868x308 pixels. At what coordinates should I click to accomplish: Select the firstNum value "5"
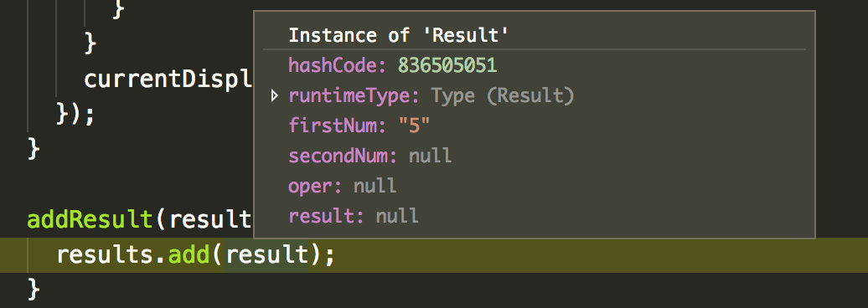point(414,126)
